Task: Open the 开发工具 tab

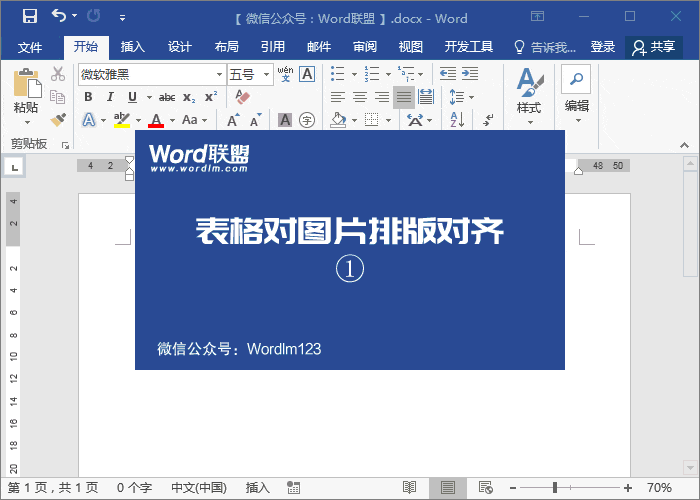Action: (x=468, y=46)
